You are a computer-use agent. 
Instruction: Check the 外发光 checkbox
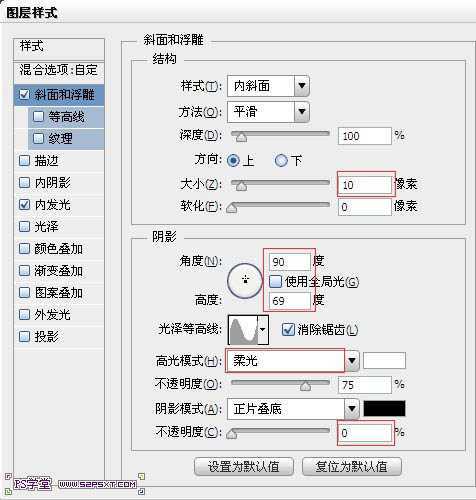coord(24,315)
